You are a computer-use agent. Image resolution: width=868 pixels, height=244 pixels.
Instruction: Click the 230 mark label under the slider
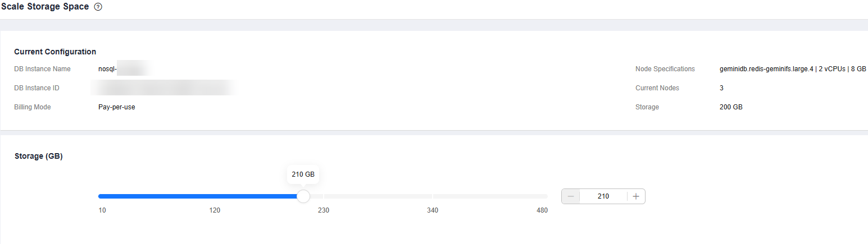(x=324, y=210)
